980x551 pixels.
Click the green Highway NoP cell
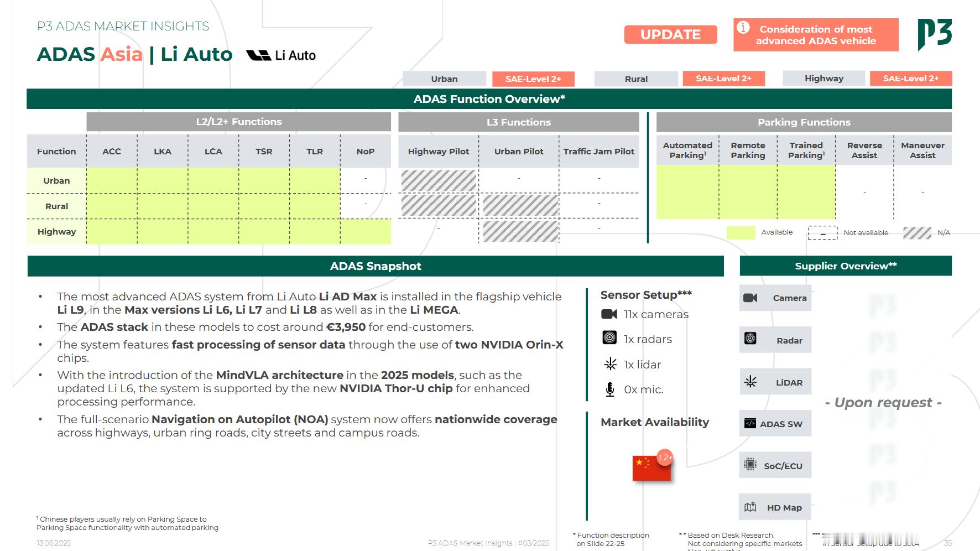click(x=366, y=231)
